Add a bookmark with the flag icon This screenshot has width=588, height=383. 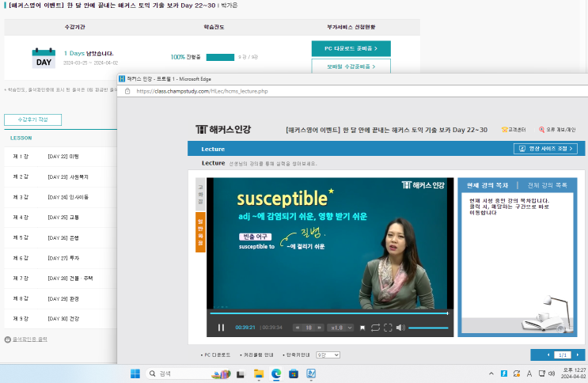coord(362,328)
